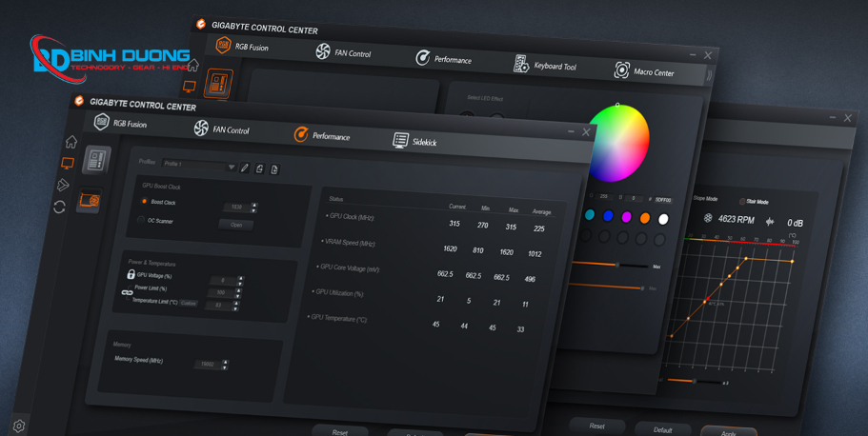Pick the orange color swatch
This screenshot has height=436, width=868.
[645, 218]
